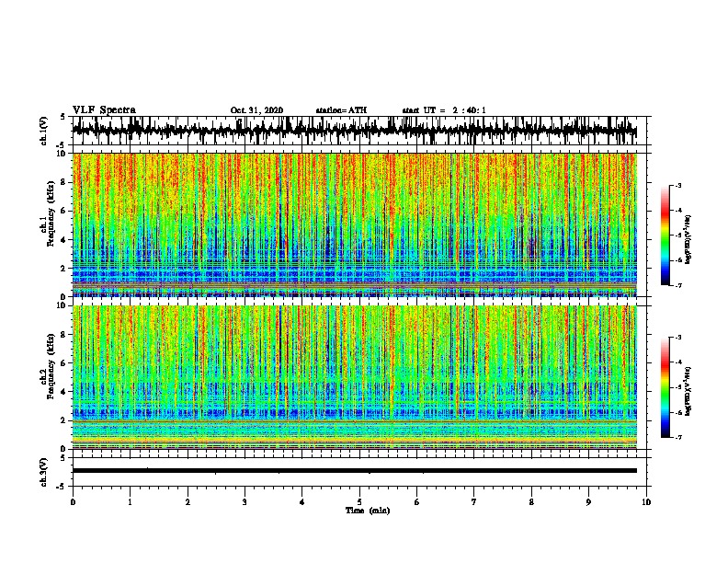This screenshot has height=563, width=728.
Task: Click time axis tick label 7
Action: pos(474,502)
